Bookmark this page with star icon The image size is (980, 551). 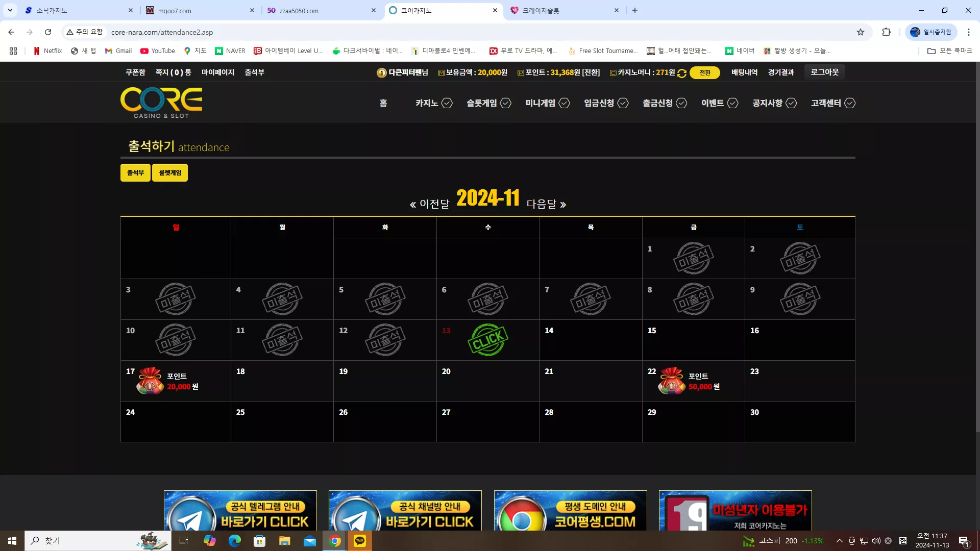pyautogui.click(x=861, y=32)
